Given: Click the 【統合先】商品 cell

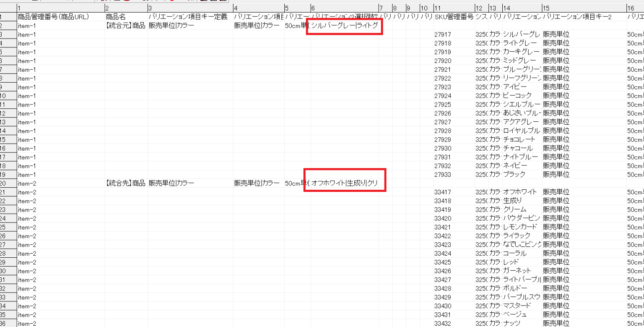Looking at the screenshot, I should (x=125, y=183).
